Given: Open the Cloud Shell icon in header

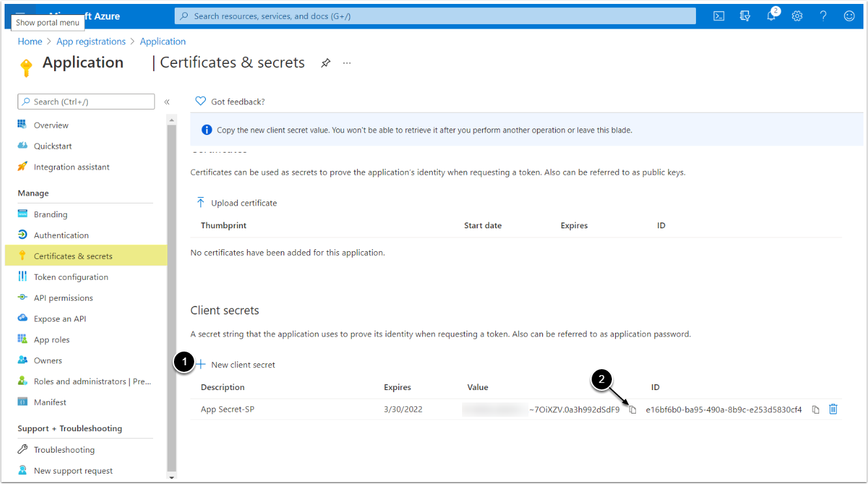Looking at the screenshot, I should (719, 16).
